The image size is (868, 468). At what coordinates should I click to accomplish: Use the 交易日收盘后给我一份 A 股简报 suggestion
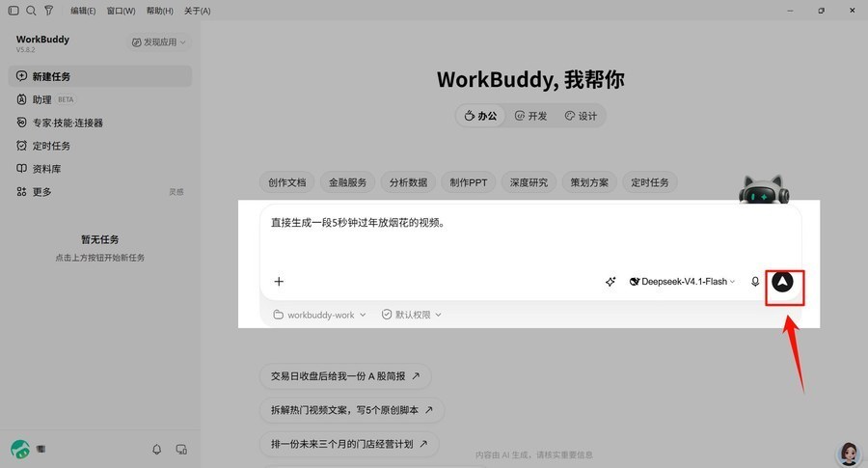(345, 376)
